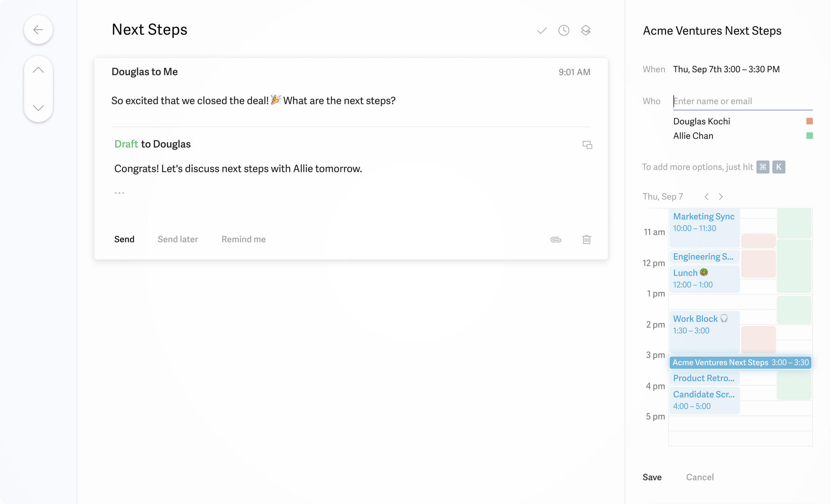Go to previous conversation with up chevron

38,70
